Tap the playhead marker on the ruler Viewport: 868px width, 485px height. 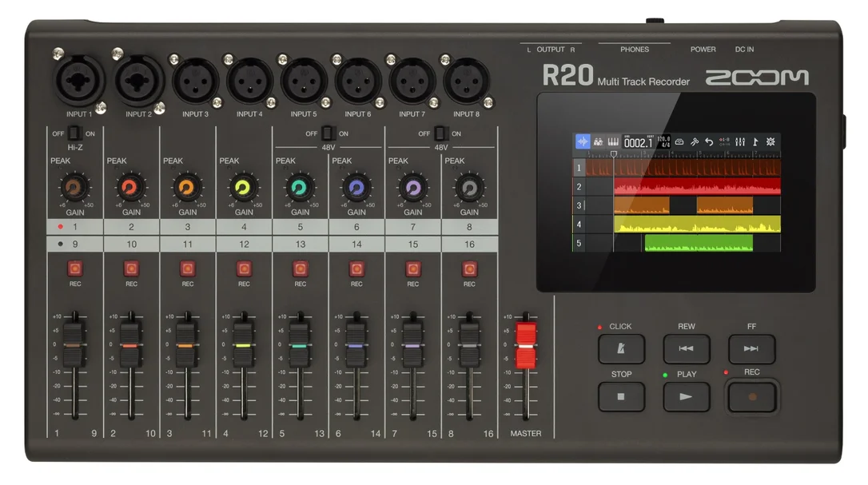[x=613, y=154]
